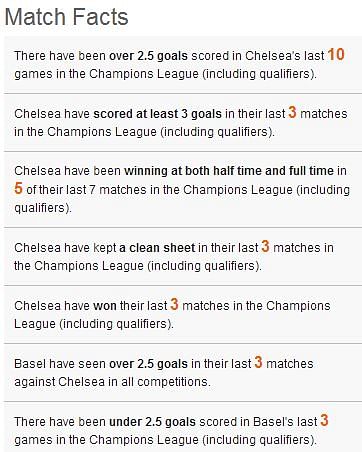This screenshot has height=452, width=362.
Task: Select the orange number 10 in first fact
Action: pyautogui.click(x=336, y=54)
